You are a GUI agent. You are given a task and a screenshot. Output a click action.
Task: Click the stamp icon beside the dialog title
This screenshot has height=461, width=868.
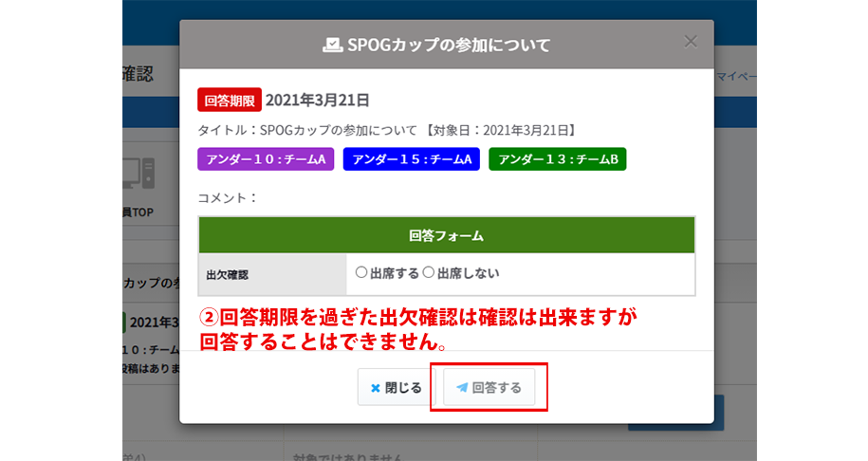click(332, 45)
